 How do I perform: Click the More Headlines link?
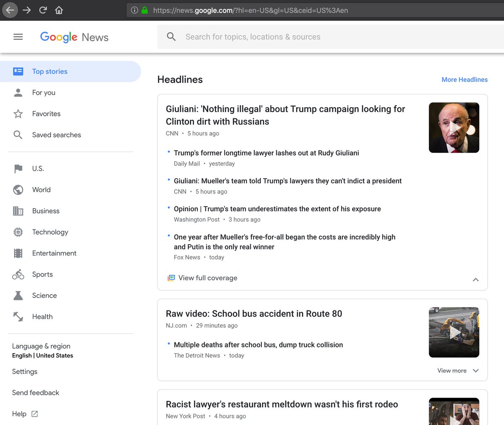(x=465, y=80)
